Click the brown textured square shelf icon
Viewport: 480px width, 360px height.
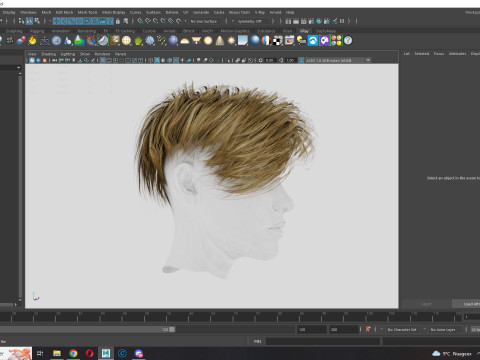click(x=115, y=41)
